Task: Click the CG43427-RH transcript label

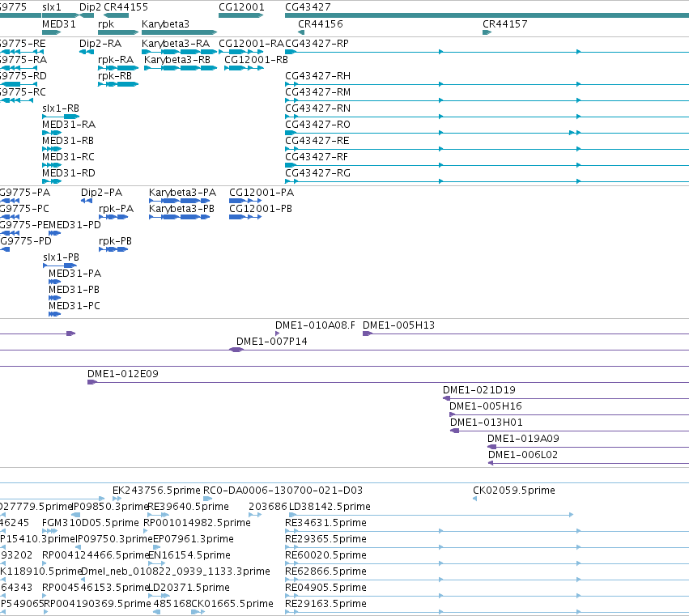Action: click(x=317, y=75)
